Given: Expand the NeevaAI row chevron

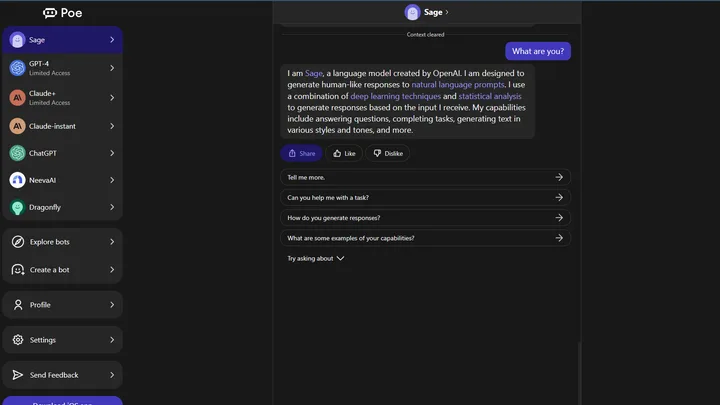Looking at the screenshot, I should coord(112,180).
